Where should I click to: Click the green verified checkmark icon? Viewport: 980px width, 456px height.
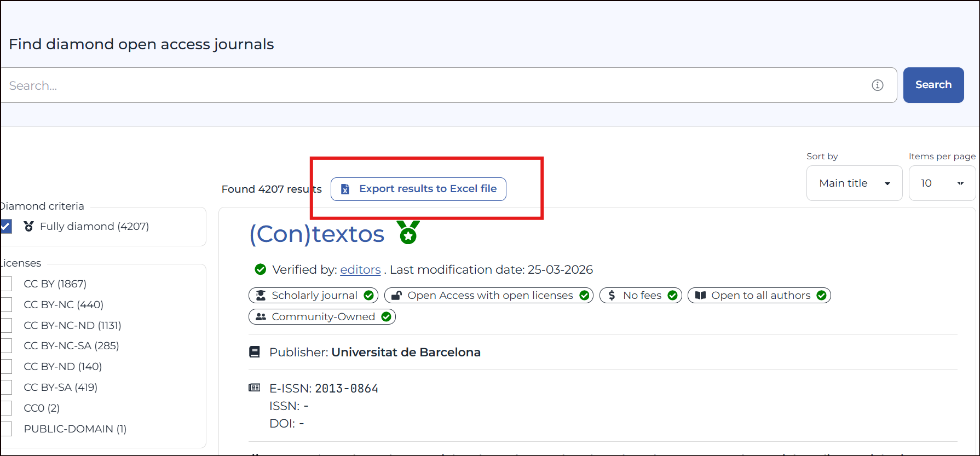tap(261, 269)
